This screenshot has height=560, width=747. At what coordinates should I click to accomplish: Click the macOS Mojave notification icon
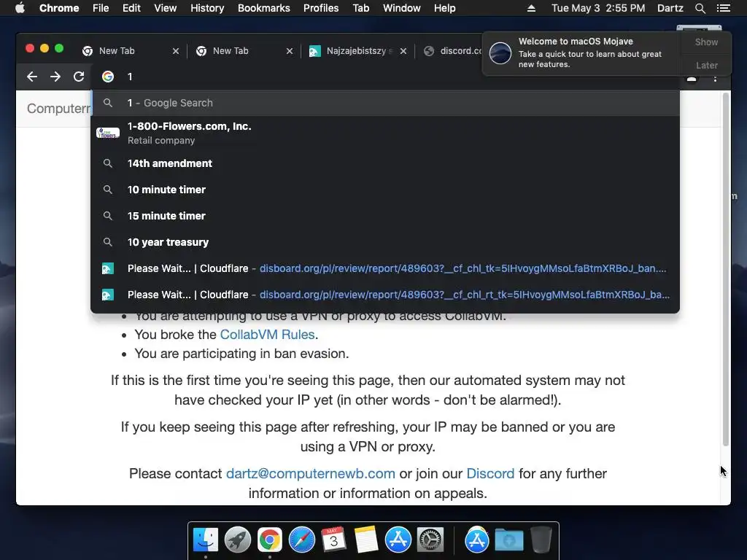coord(500,52)
